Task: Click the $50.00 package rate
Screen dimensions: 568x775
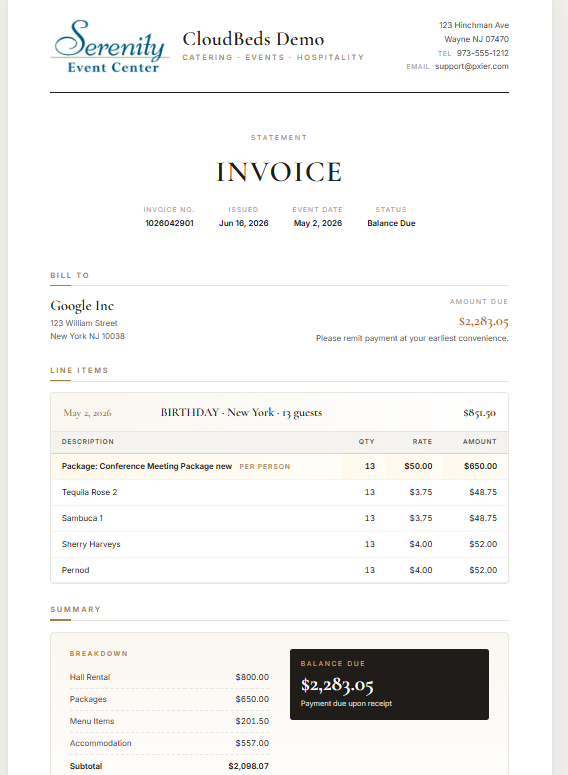Action: pyautogui.click(x=418, y=466)
